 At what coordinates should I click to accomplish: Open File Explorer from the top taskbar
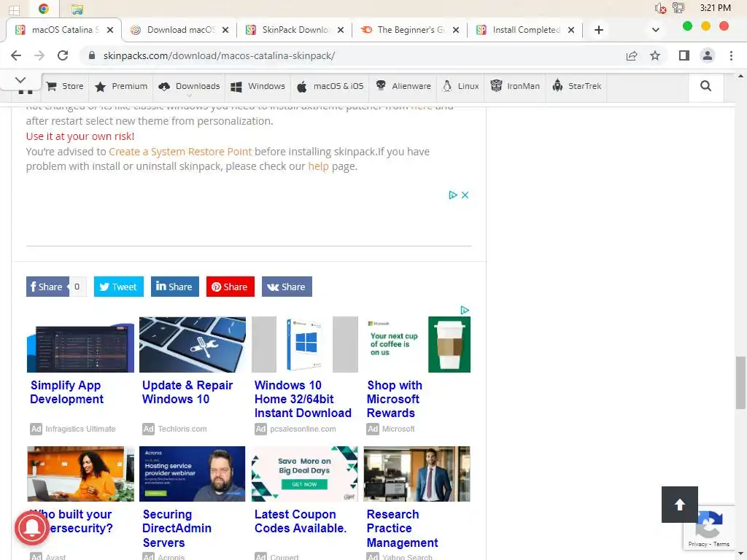click(x=77, y=9)
